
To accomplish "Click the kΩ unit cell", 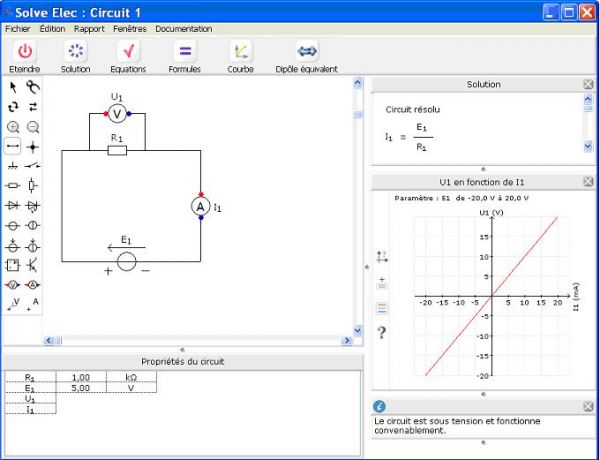I will (131, 377).
